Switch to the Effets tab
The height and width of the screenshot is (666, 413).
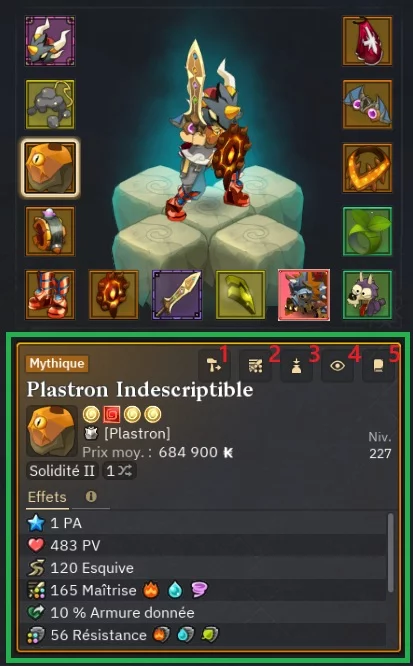coord(47,497)
